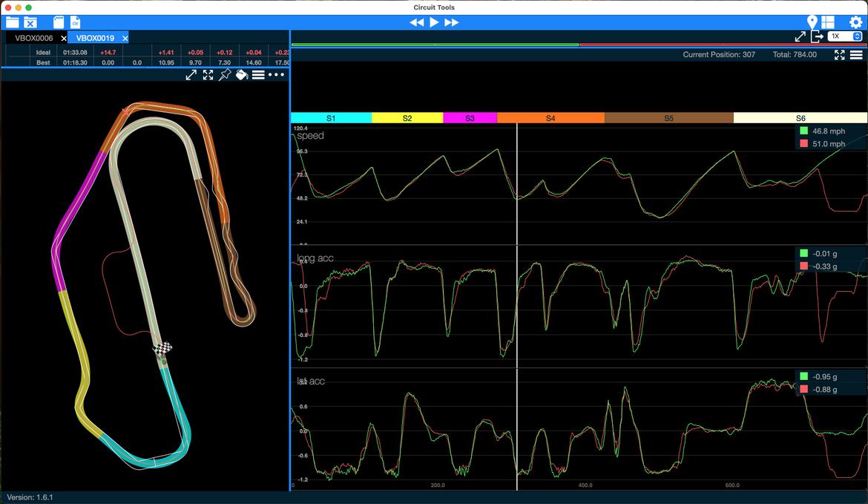Open settings with the gear icon
This screenshot has width=868, height=504.
[x=855, y=22]
